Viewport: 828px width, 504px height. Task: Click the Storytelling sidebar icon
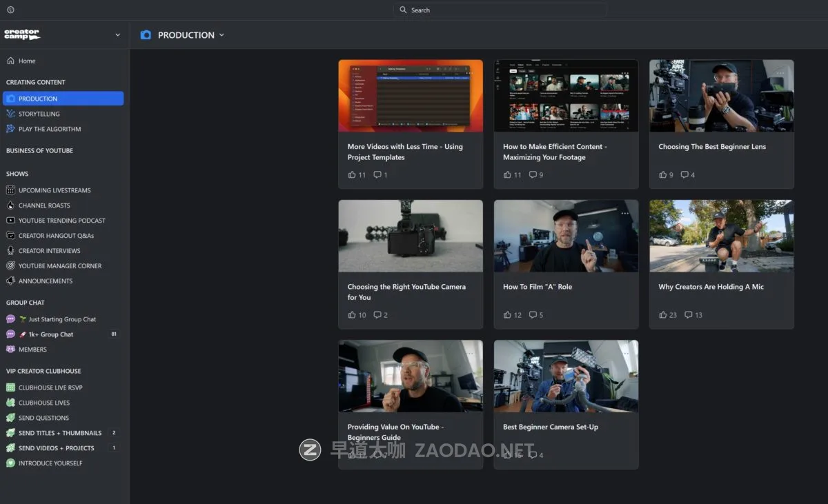click(x=10, y=114)
